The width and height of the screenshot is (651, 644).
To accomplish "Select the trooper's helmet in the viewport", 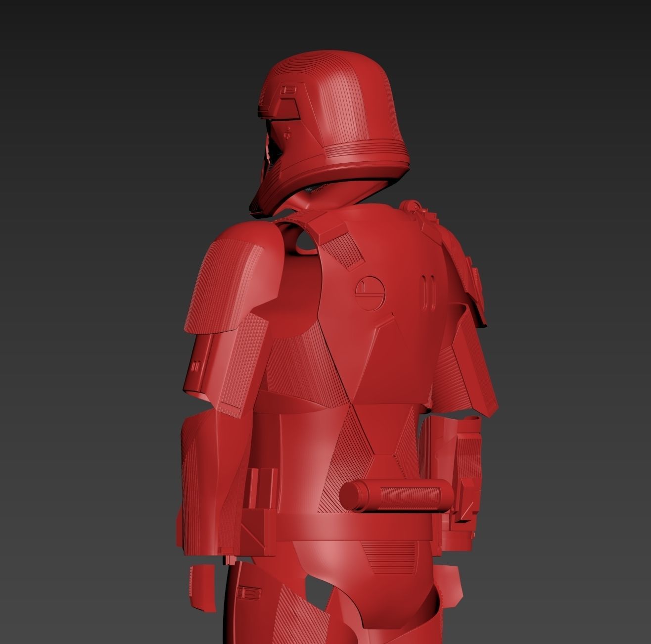I will pos(329,134).
